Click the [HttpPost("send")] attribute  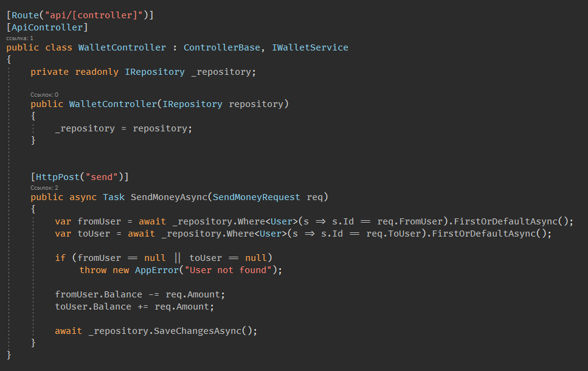80,177
